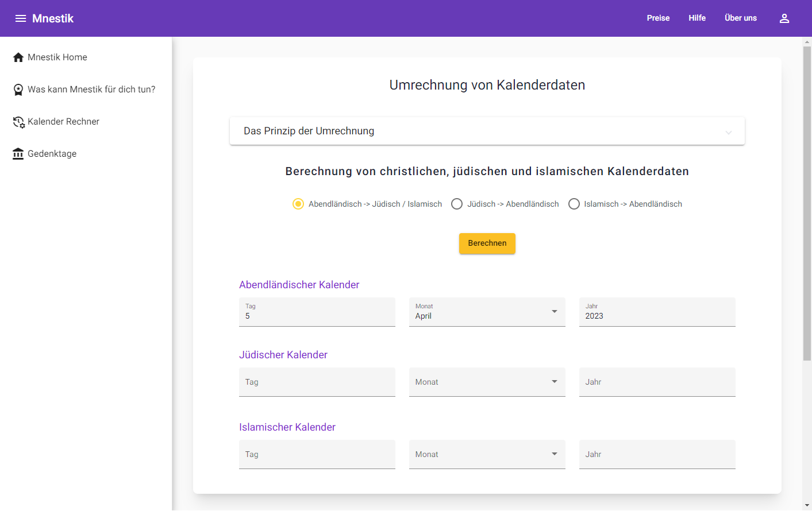Click the award badge icon in sidebar
The width and height of the screenshot is (812, 511).
[x=18, y=90]
